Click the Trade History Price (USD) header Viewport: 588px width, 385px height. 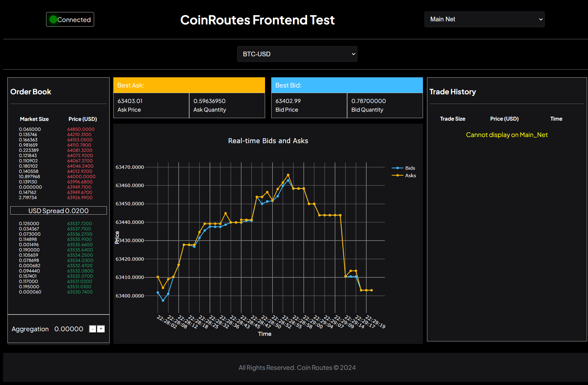504,119
